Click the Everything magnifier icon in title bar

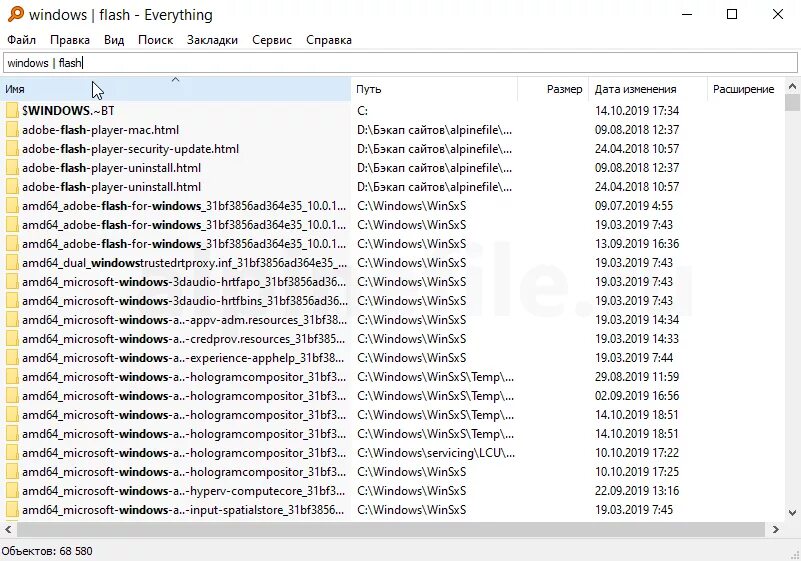15,14
